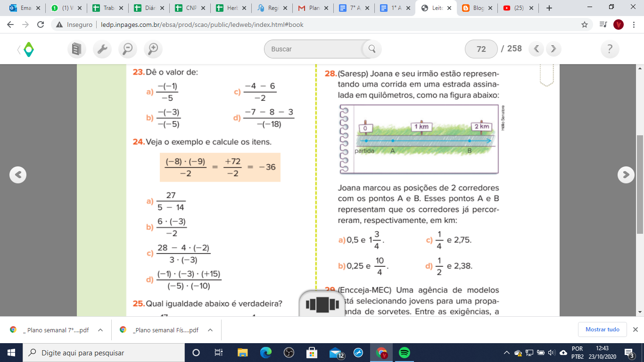Click Mostrar tudo downloads button
The width and height of the screenshot is (644, 362).
[x=603, y=329]
